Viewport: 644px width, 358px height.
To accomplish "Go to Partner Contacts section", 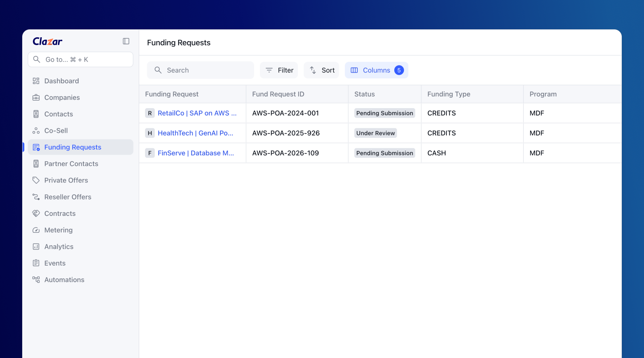I will click(71, 164).
